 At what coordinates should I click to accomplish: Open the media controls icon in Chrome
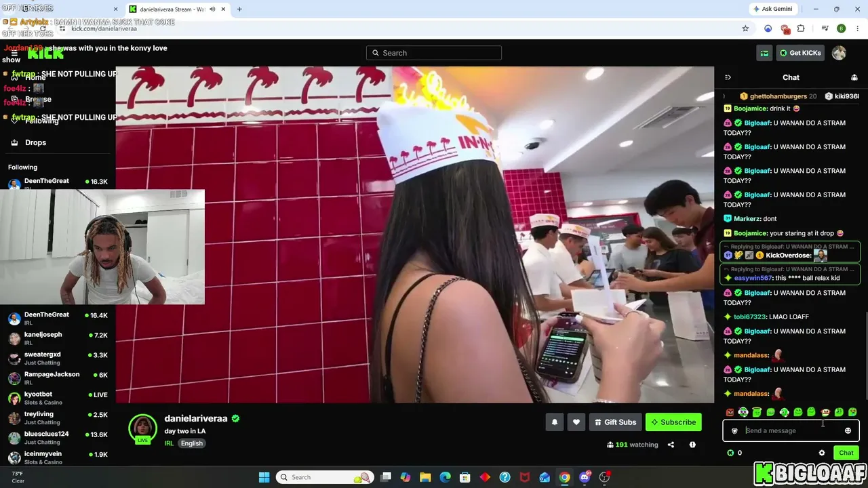coord(825,28)
